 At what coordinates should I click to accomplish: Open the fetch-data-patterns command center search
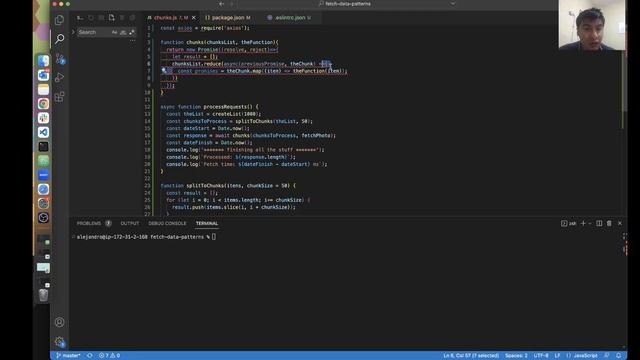348,4
